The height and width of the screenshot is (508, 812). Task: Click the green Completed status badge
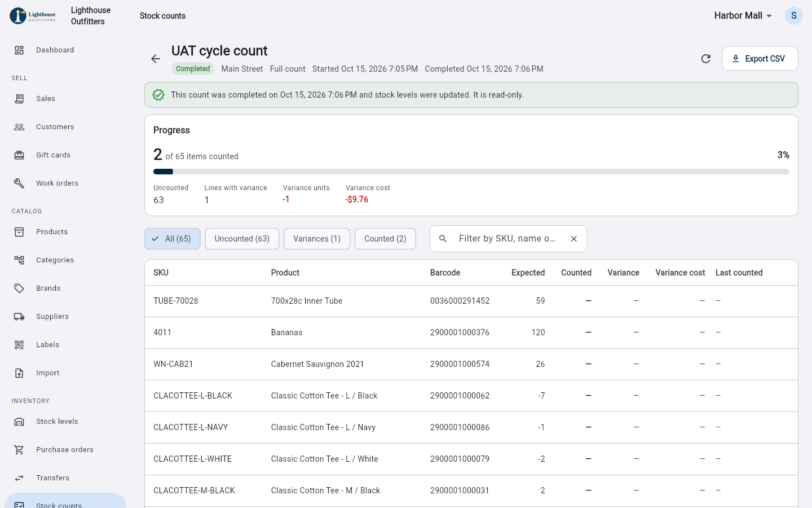[193, 69]
